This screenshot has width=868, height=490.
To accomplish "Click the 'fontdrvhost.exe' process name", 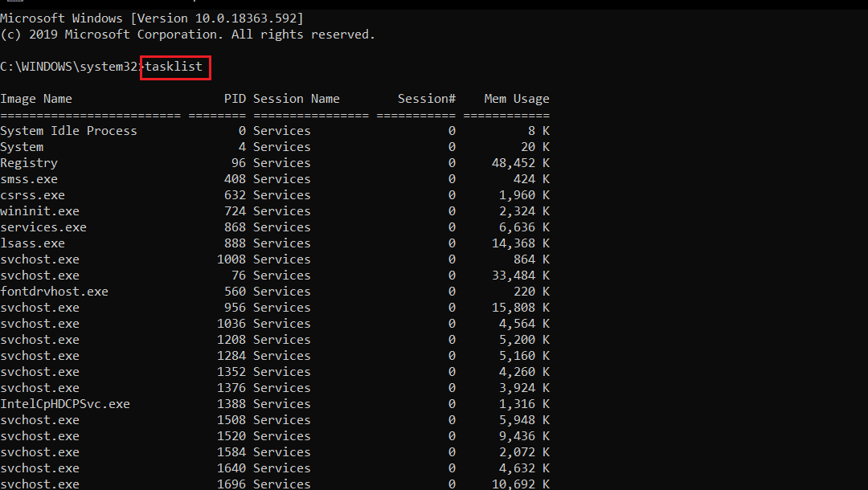I will [x=55, y=292].
